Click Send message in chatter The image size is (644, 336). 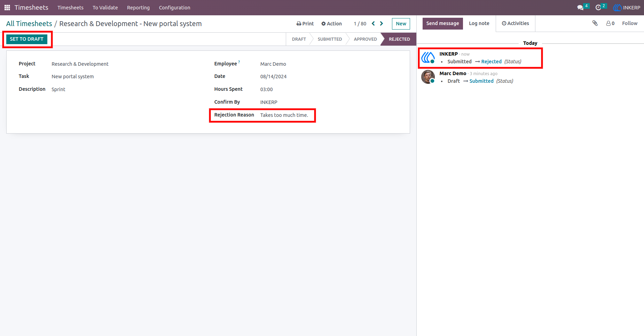[x=443, y=23]
